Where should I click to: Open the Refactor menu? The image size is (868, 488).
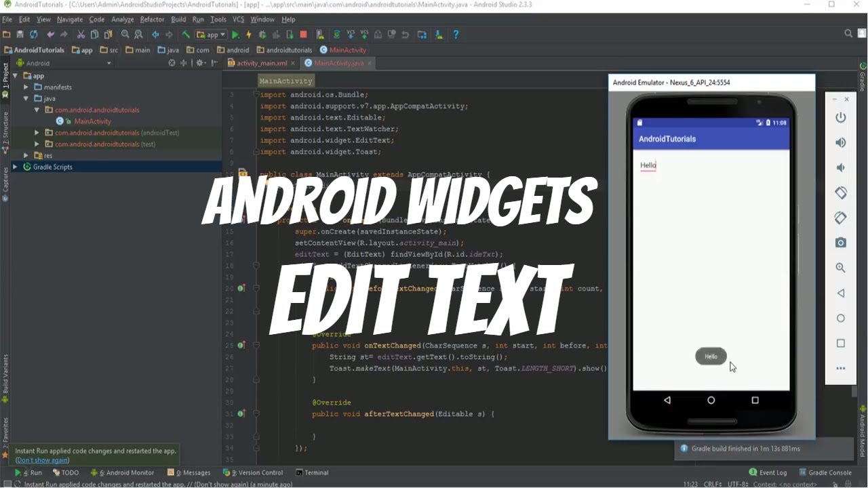(x=152, y=20)
